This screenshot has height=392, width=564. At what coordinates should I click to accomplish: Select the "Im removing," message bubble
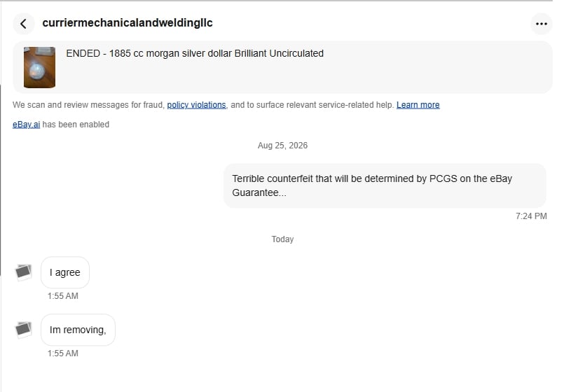coord(78,330)
